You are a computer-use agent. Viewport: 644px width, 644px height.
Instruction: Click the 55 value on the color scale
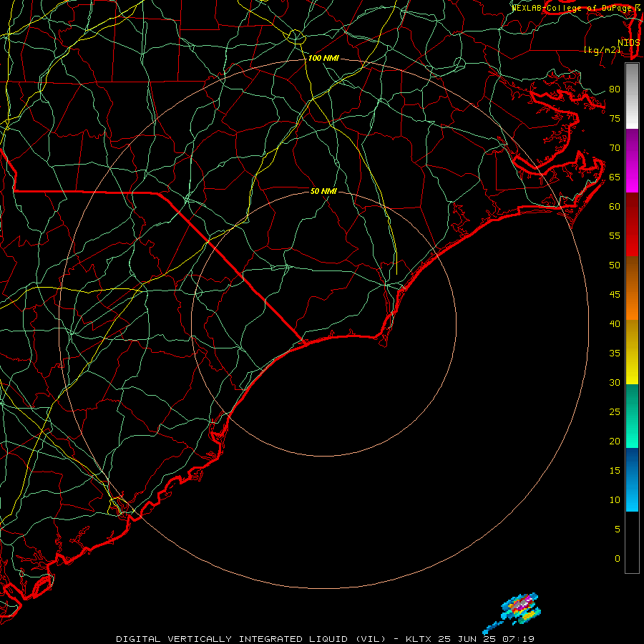(x=615, y=235)
